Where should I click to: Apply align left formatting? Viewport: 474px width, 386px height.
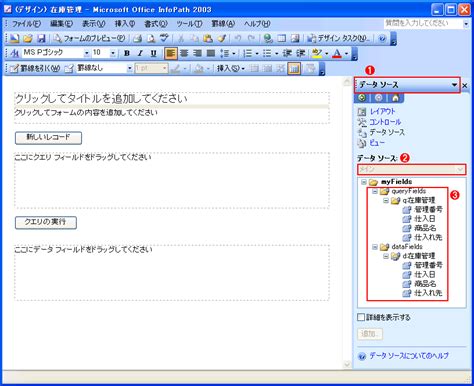(171, 53)
